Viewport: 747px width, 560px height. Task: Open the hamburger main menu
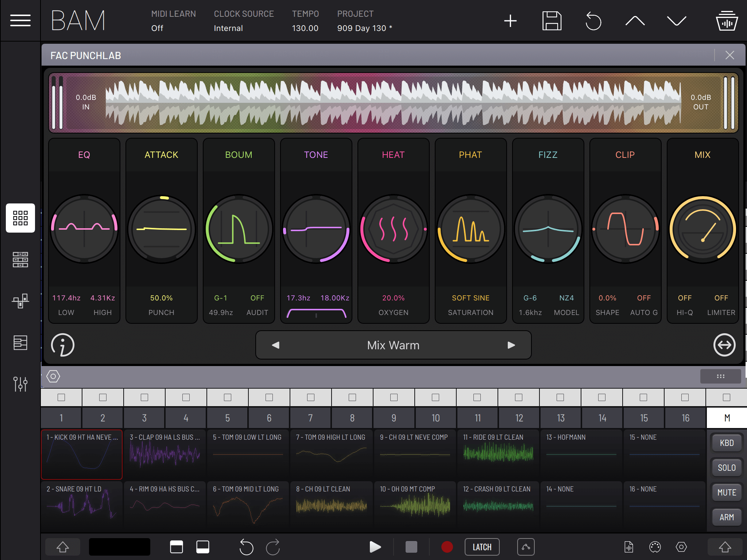point(20,20)
